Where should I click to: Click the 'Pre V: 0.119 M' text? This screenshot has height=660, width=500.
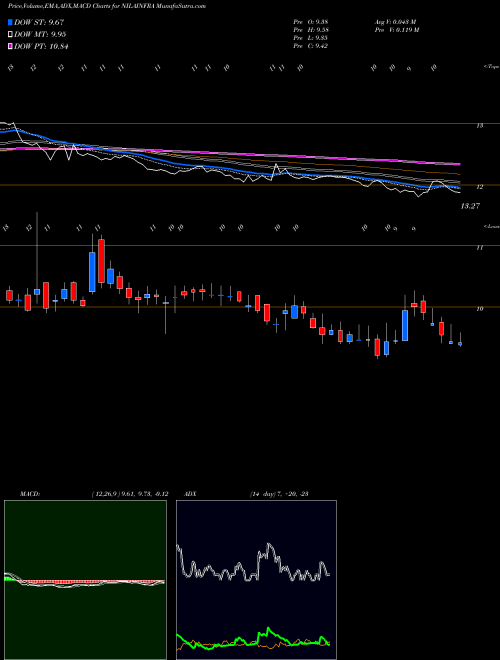pos(396,30)
